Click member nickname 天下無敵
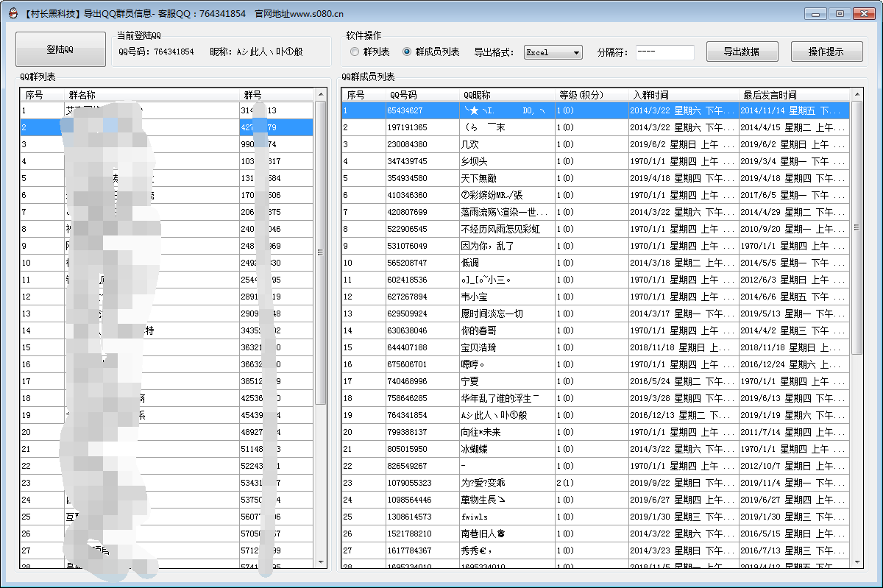The width and height of the screenshot is (883, 588). (x=478, y=178)
